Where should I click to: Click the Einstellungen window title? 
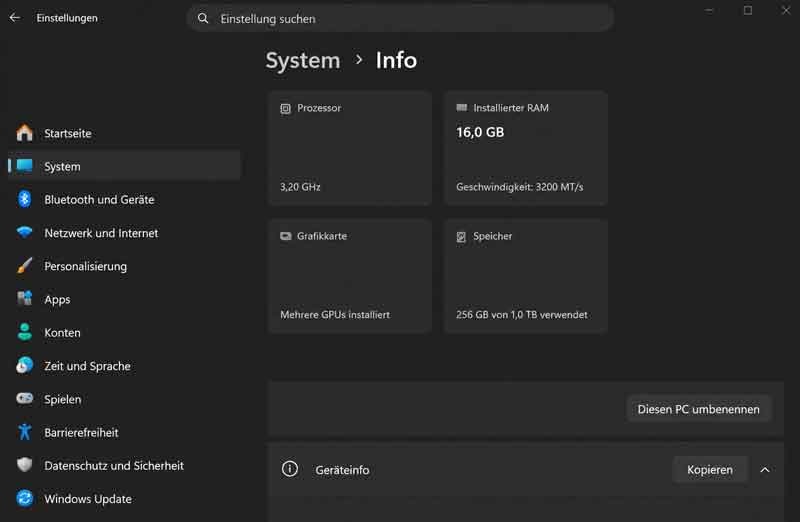(x=67, y=18)
